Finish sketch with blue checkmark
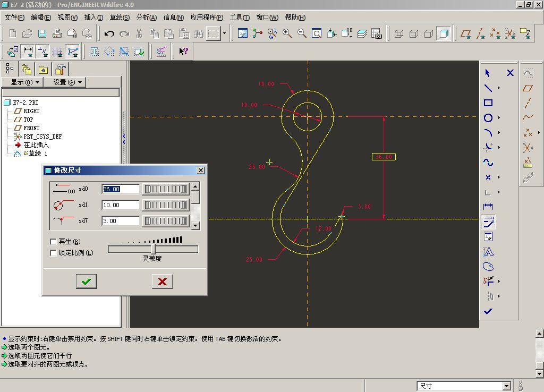 [488, 311]
